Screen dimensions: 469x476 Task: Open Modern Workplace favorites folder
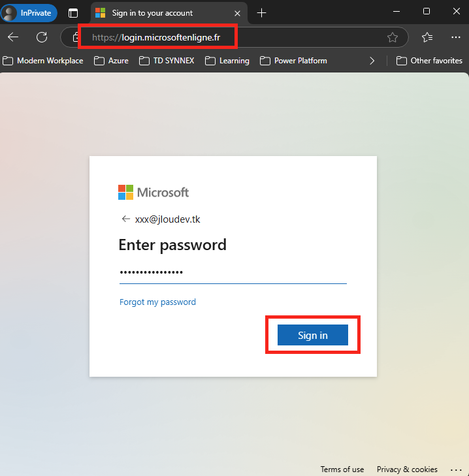pyautogui.click(x=43, y=61)
